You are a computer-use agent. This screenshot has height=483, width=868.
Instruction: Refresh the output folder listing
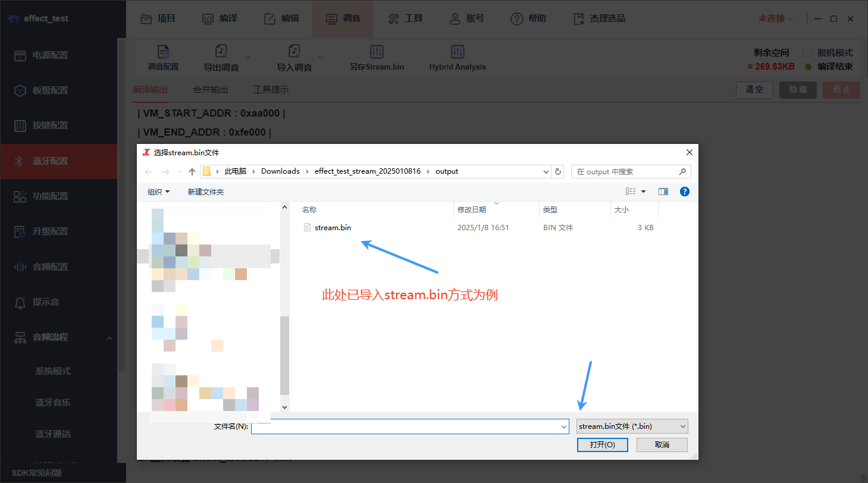coord(558,171)
